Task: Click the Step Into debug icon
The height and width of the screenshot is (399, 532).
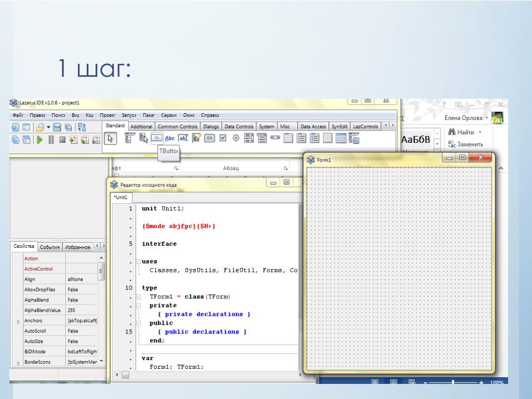Action: click(x=74, y=139)
